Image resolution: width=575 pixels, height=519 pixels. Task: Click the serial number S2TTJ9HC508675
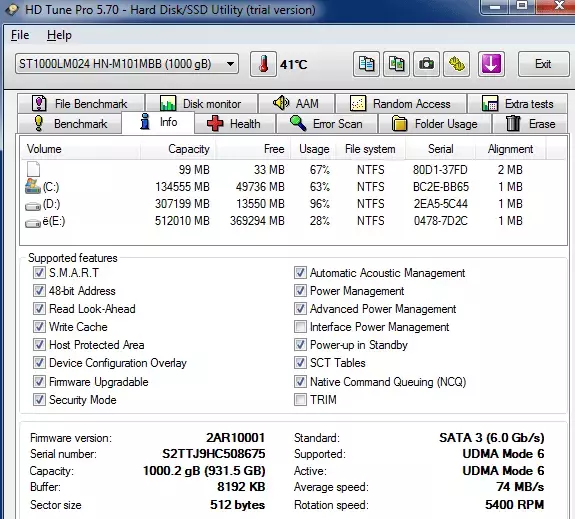[214, 454]
